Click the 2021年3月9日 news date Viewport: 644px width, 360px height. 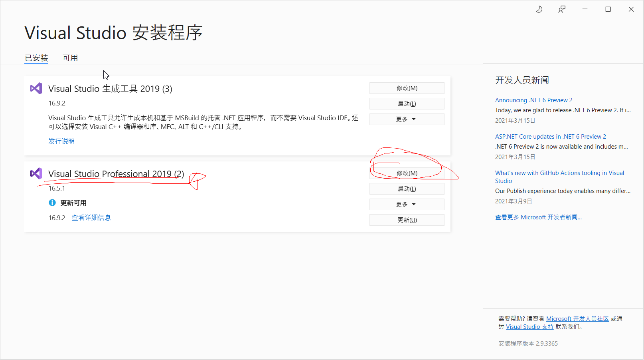(514, 201)
